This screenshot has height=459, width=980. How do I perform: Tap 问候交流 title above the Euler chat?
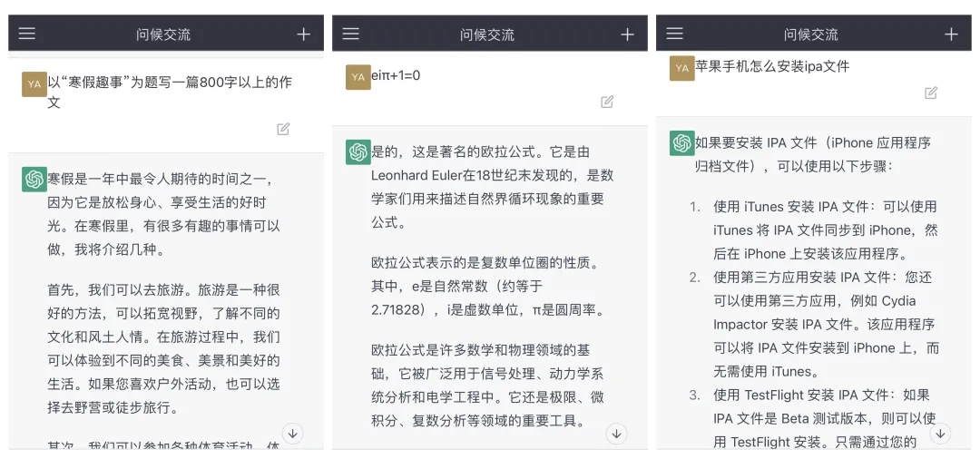click(486, 34)
